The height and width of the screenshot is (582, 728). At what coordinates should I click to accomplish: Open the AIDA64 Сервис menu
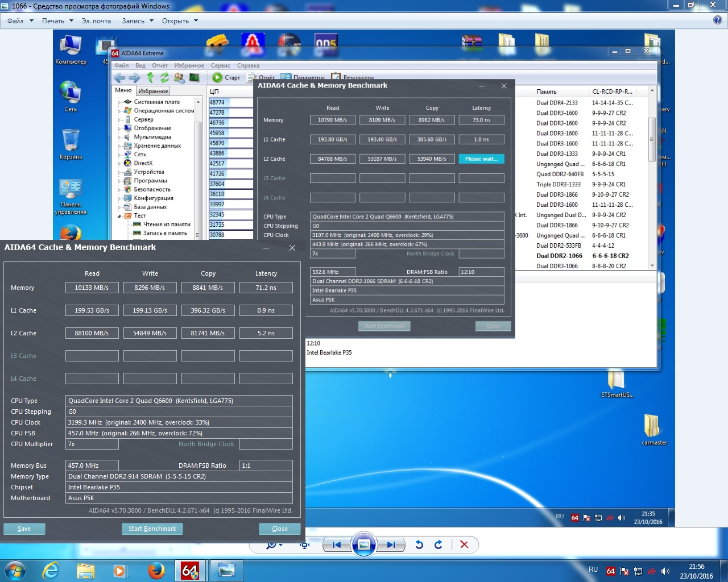tap(221, 65)
